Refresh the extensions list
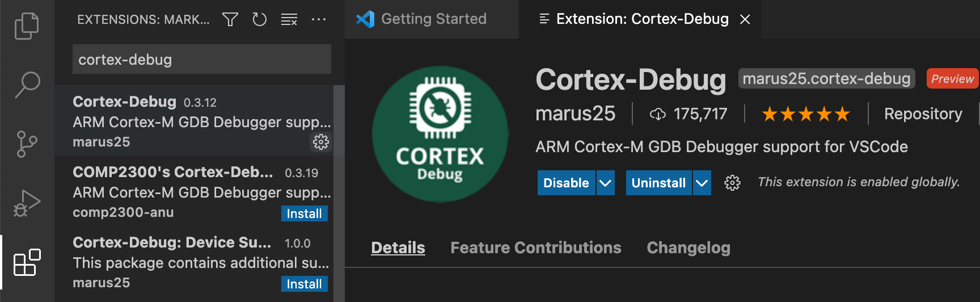This screenshot has height=302, width=980. (x=260, y=20)
